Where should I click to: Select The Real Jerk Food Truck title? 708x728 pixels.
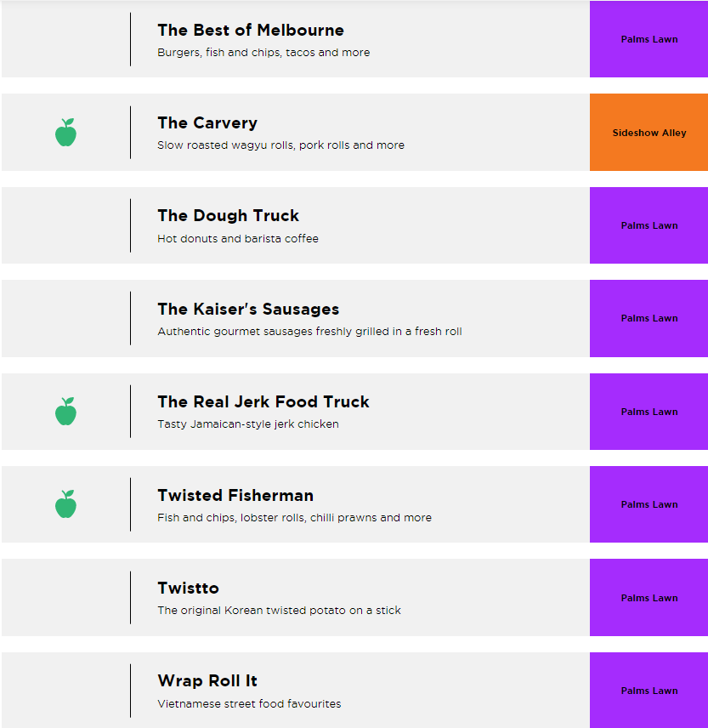(x=263, y=402)
